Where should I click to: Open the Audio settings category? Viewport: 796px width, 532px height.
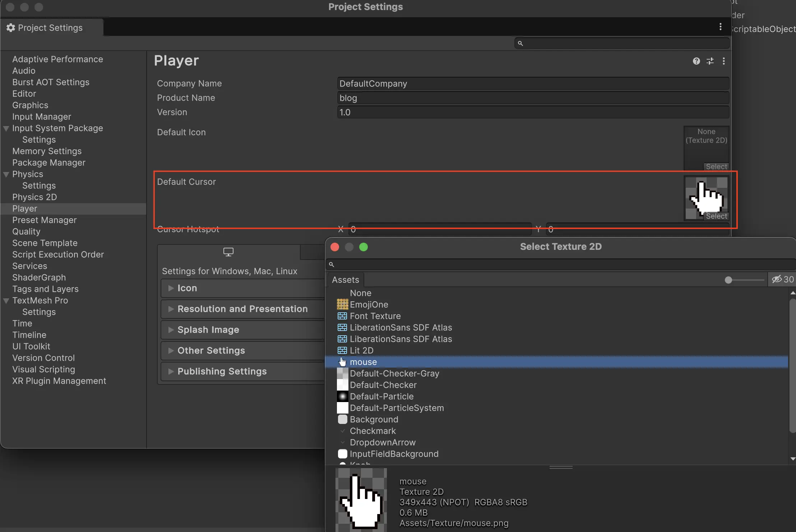coord(24,71)
